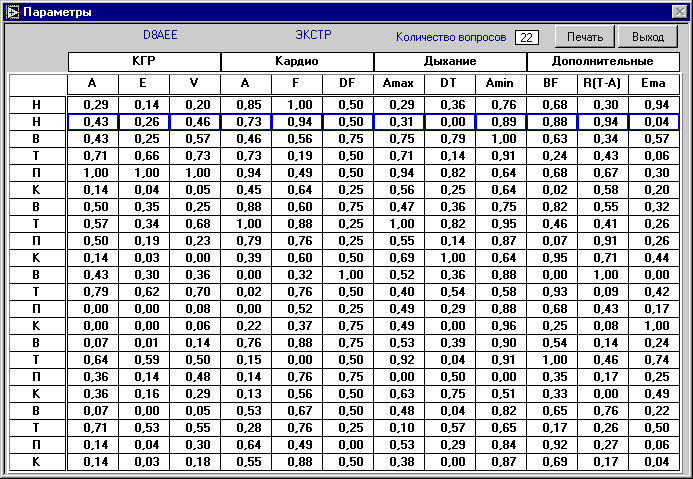Screen dimensions: 693x479
Task: Select the Ema cell showing 0,42
Action: click(x=654, y=292)
